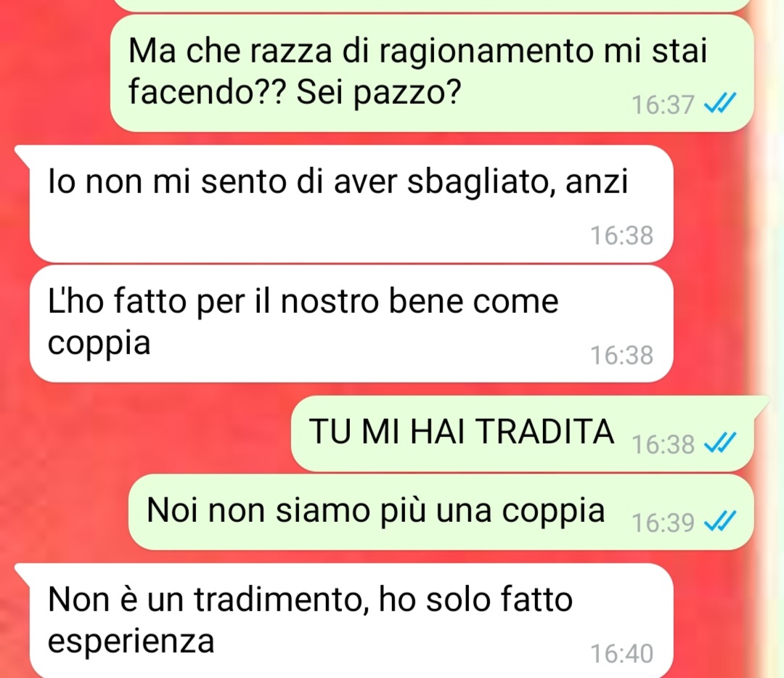Tap the 16:40 timestamp

(x=621, y=653)
